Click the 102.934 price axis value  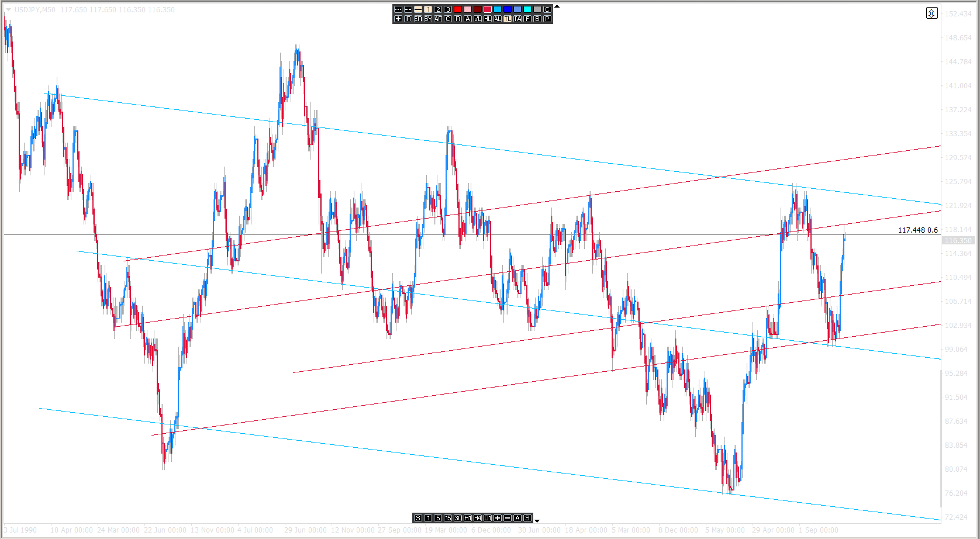pos(958,325)
